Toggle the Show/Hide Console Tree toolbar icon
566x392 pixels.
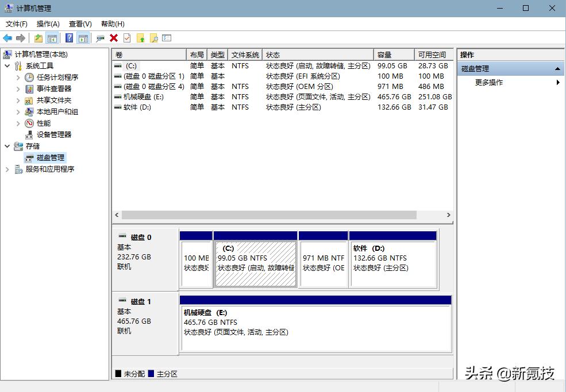[52, 38]
